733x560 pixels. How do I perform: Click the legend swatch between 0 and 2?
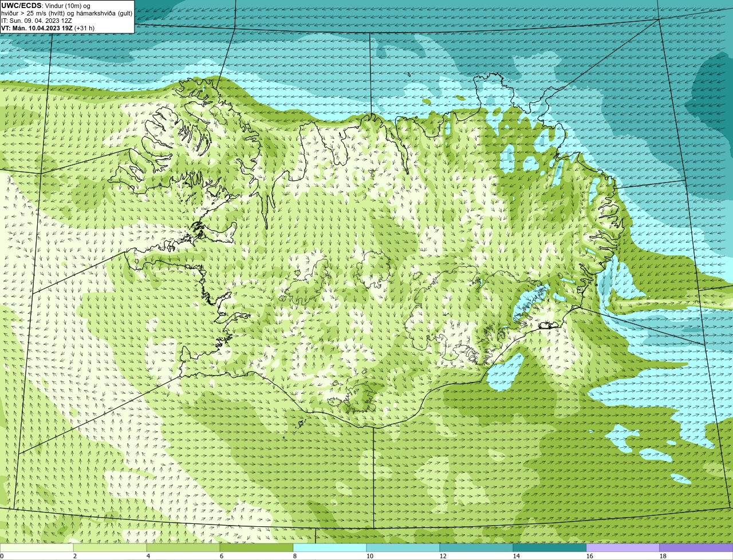tap(37, 548)
